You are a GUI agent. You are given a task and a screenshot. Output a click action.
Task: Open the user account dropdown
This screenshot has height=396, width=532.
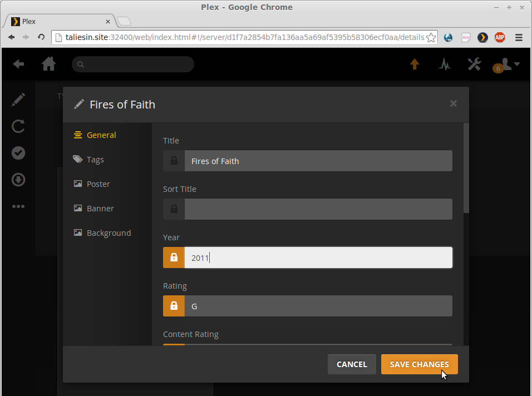pyautogui.click(x=510, y=64)
